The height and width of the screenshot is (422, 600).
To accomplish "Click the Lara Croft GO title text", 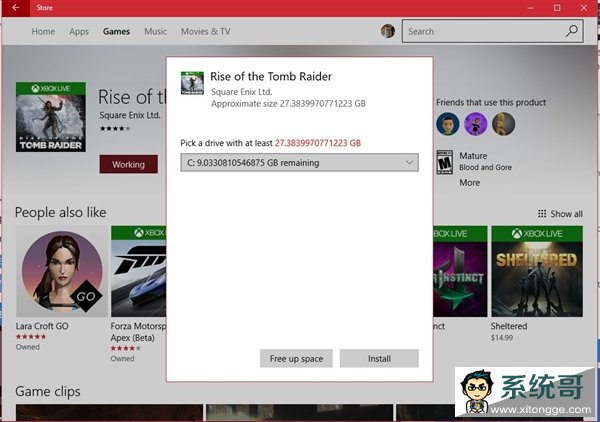I will [x=42, y=326].
